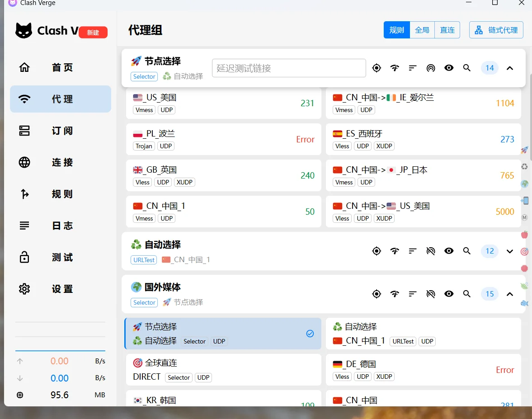The height and width of the screenshot is (419, 532).
Task: Collapse the 节点选择 proxy group
Action: coord(509,68)
